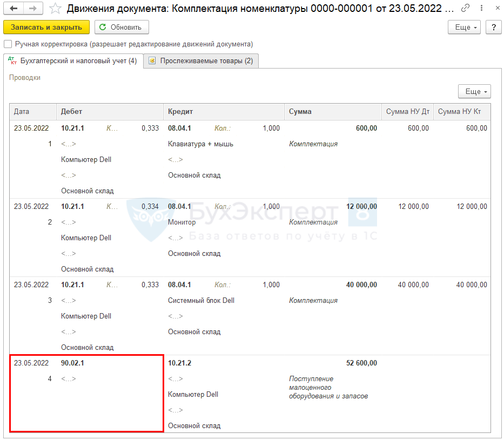Select the Комплектация note in row 3

coord(313,301)
